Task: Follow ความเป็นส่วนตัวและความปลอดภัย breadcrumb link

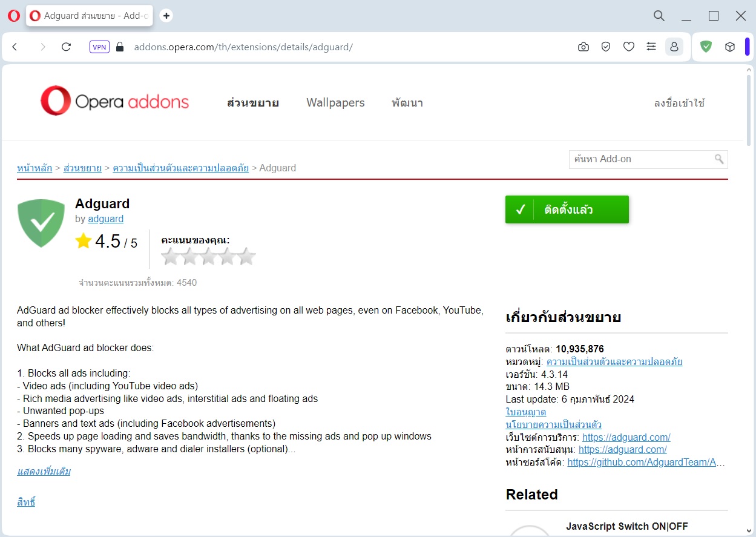Action: pyautogui.click(x=181, y=168)
